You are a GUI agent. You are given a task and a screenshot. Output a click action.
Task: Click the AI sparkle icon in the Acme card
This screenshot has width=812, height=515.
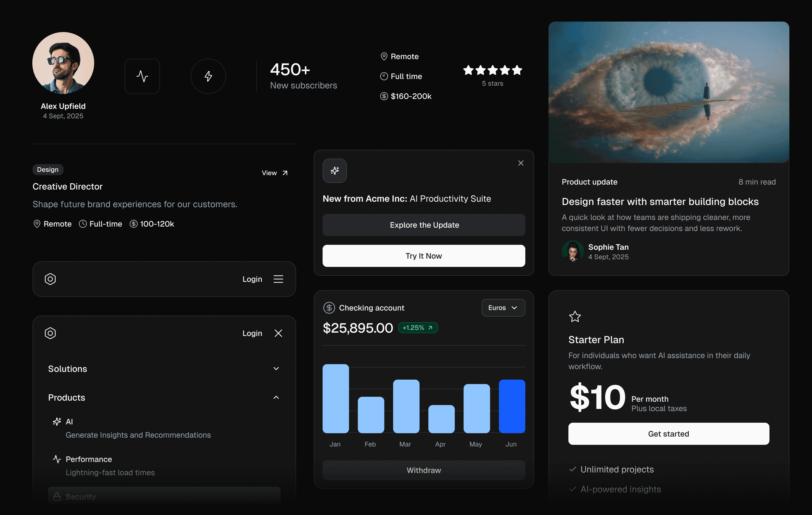(334, 171)
